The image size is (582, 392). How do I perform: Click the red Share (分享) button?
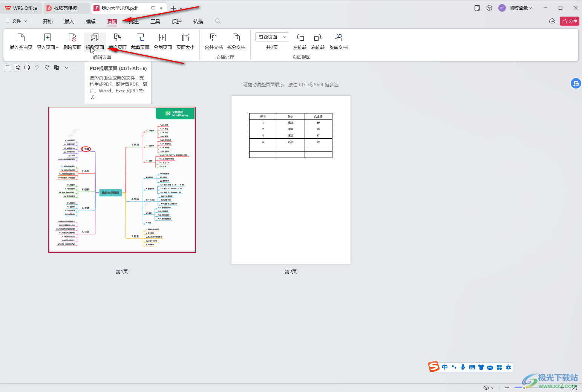(569, 21)
